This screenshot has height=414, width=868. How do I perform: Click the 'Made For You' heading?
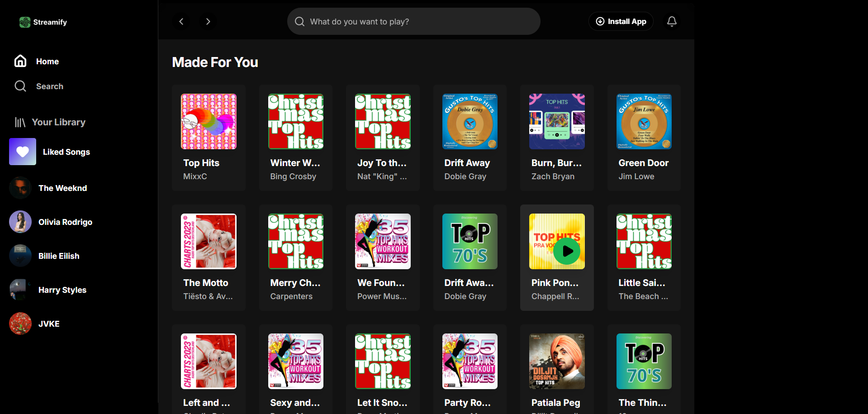(x=215, y=62)
